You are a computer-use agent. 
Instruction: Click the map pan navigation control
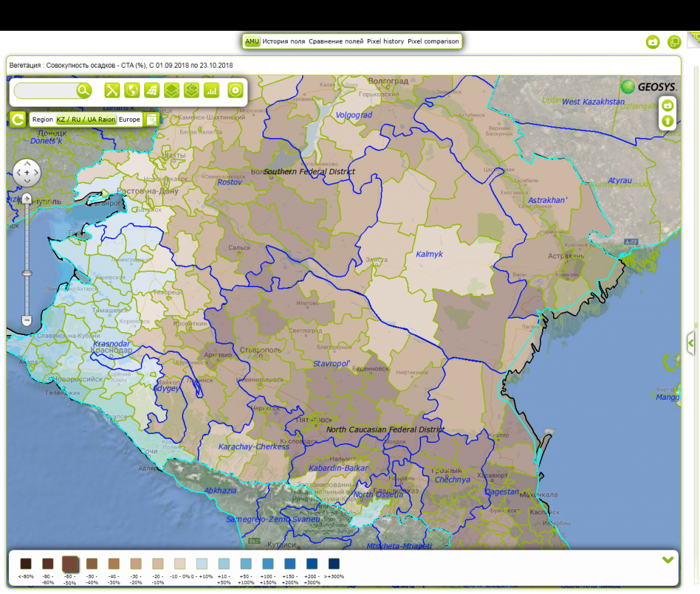pyautogui.click(x=27, y=173)
